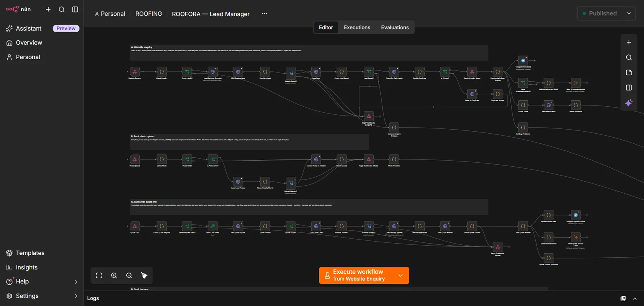Select the Send Acknowledgement email node

(x=576, y=83)
